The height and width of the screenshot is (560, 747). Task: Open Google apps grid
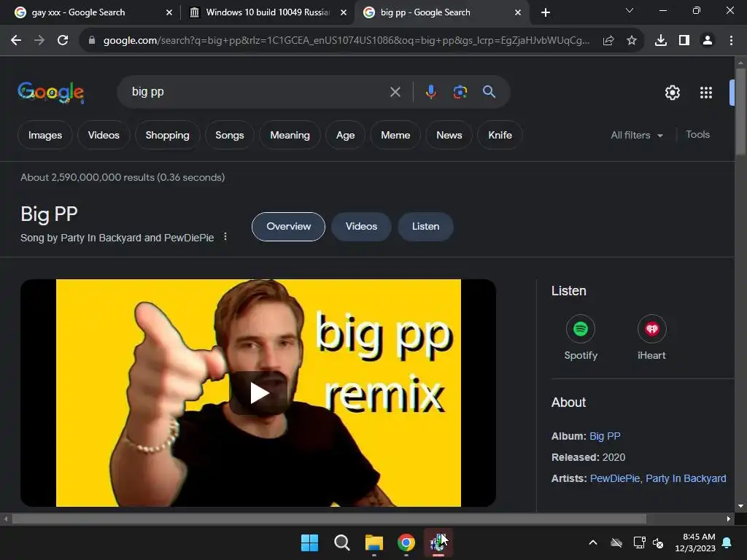(705, 93)
